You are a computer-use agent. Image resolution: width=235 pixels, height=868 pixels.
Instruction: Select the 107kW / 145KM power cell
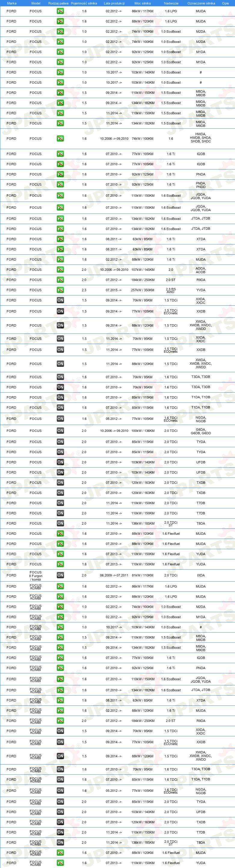pyautogui.click(x=143, y=270)
